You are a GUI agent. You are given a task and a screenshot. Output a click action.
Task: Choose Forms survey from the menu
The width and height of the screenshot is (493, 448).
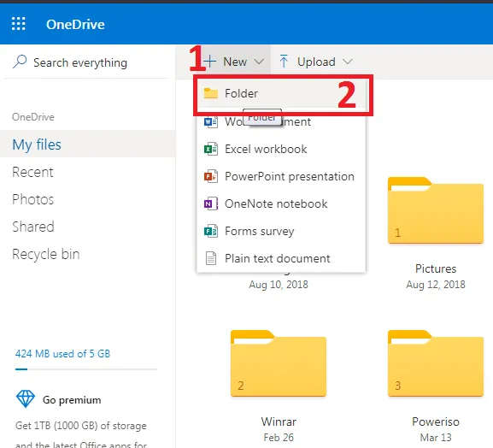tap(281, 231)
